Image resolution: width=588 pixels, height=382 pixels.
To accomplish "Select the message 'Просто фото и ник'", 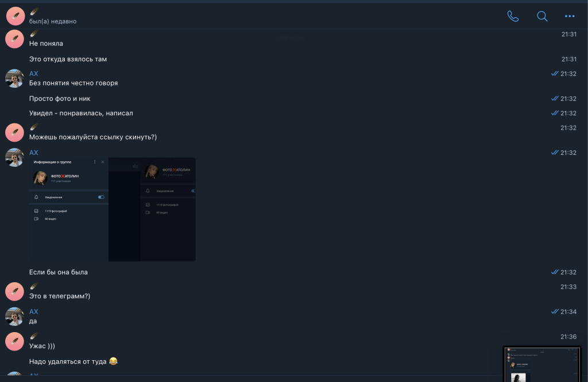I will pyautogui.click(x=60, y=99).
